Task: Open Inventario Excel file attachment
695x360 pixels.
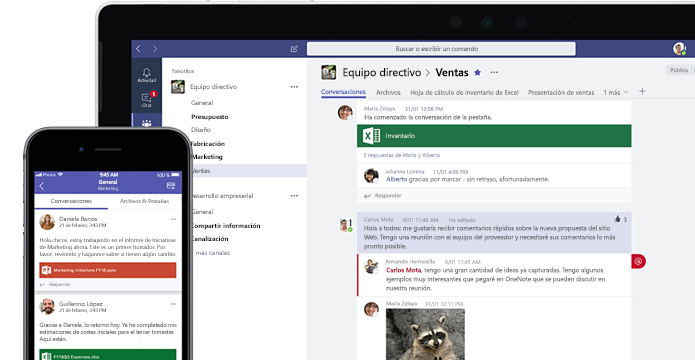Action: (494, 136)
